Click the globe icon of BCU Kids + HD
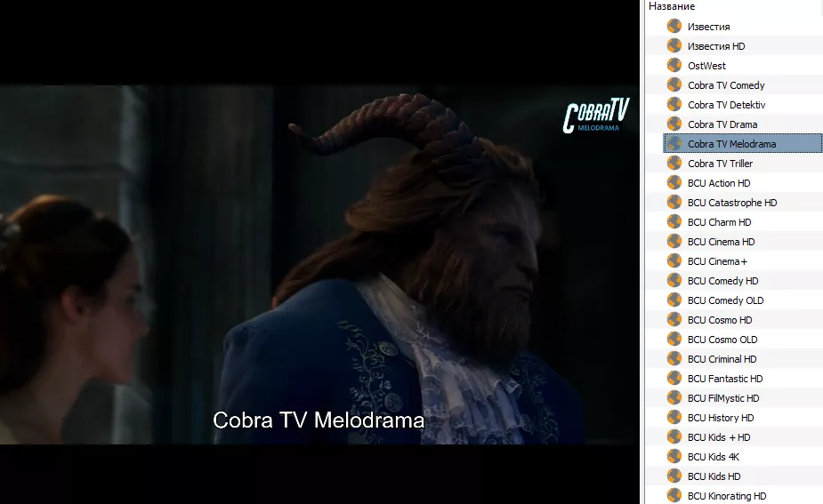This screenshot has width=823, height=504. coord(674,437)
